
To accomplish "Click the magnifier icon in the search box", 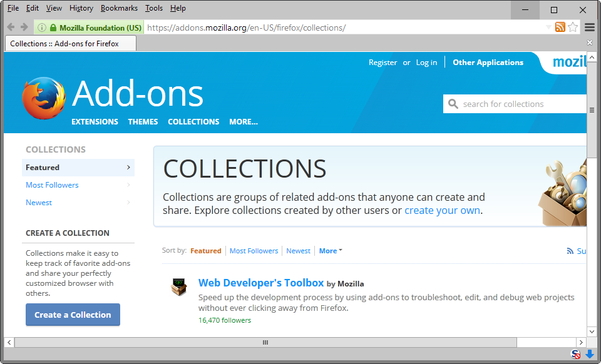I will click(x=453, y=104).
